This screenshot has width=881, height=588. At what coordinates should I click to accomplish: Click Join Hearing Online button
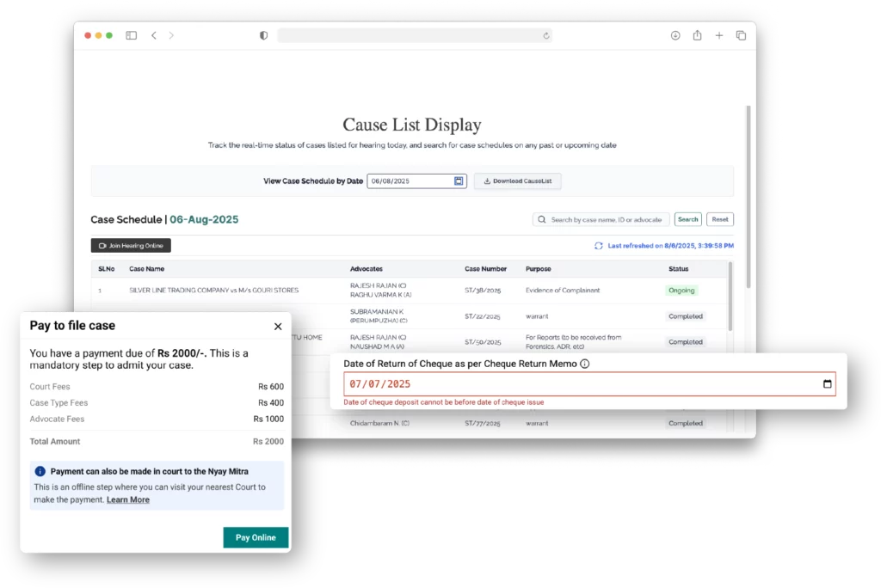(131, 245)
